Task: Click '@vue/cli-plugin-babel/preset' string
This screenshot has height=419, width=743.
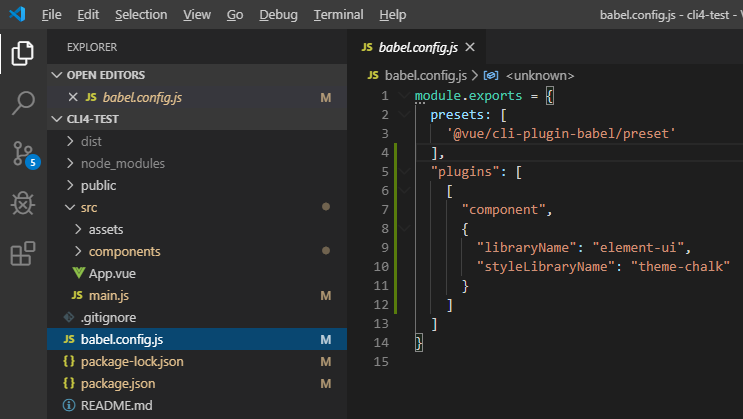Action: [561, 134]
